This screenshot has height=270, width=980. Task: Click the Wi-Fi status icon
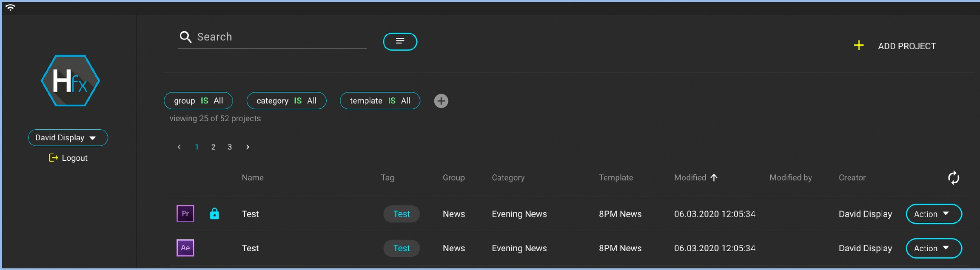(x=10, y=7)
